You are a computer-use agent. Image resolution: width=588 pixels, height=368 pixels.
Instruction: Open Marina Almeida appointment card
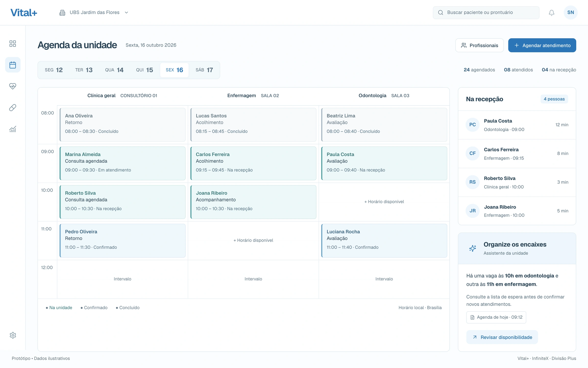pos(122,163)
